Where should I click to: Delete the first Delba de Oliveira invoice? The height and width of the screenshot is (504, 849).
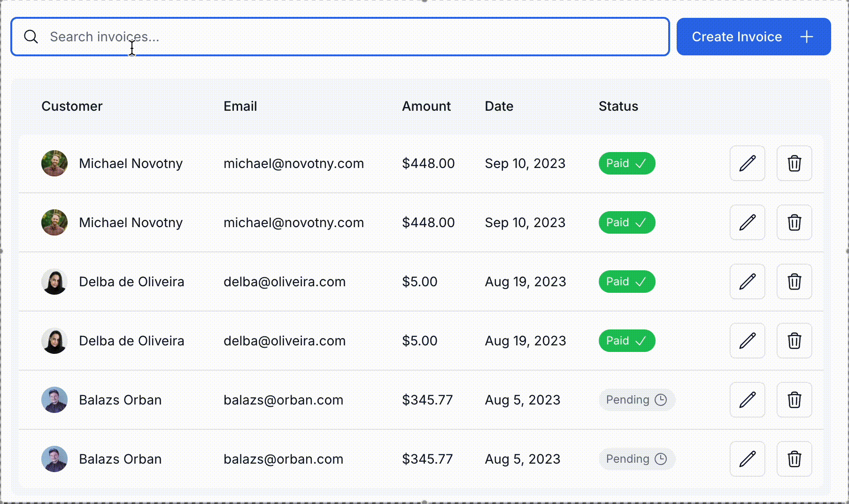tap(794, 282)
